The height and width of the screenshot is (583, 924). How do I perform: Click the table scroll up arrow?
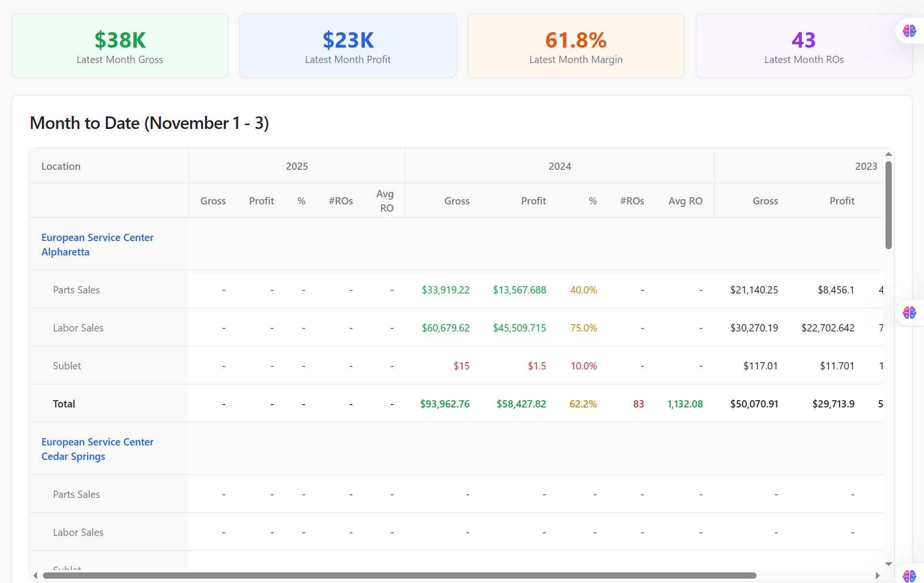[888, 154]
